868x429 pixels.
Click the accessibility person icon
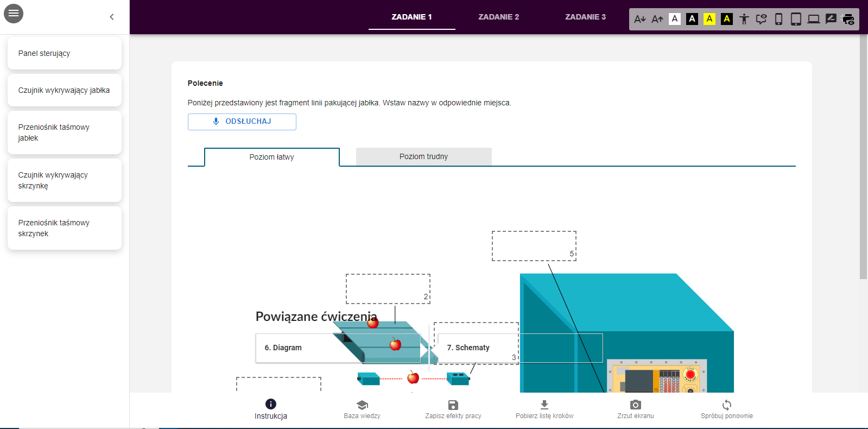pyautogui.click(x=744, y=19)
